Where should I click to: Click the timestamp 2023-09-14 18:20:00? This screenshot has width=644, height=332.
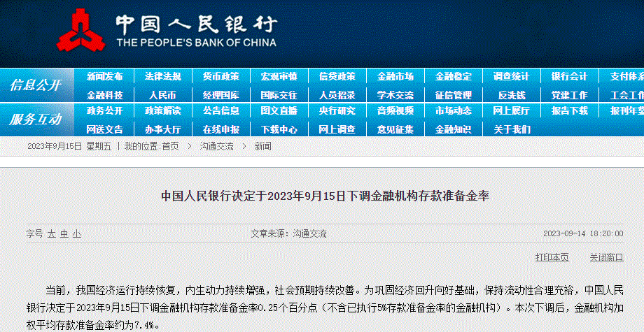click(583, 233)
